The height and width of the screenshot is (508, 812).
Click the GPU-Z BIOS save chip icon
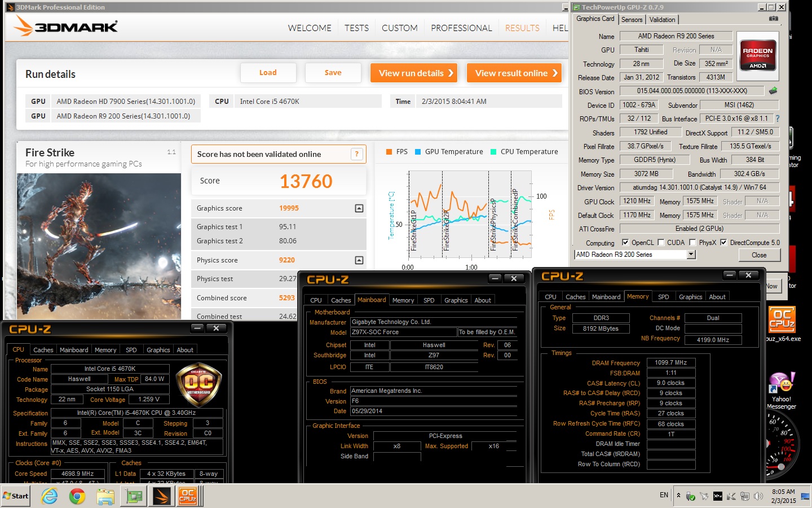pos(773,90)
